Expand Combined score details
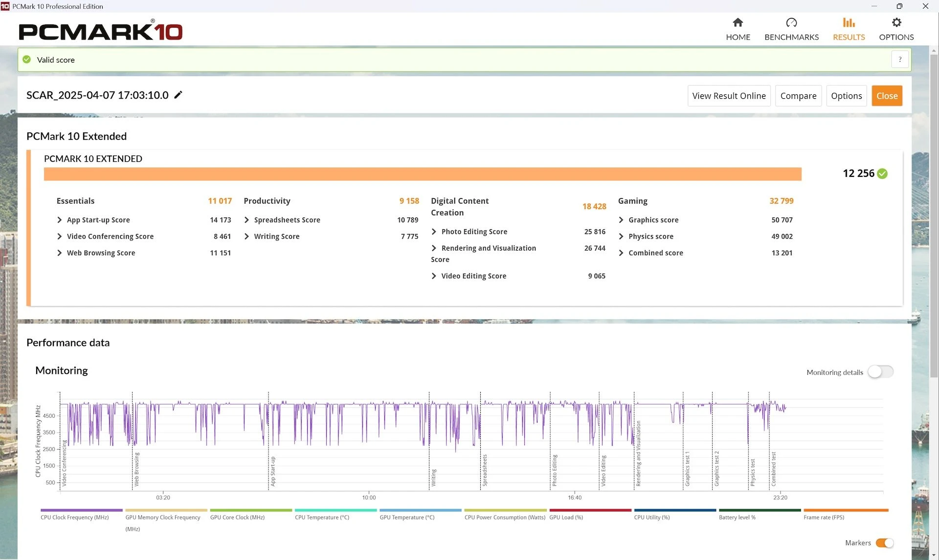939x560 pixels. click(621, 253)
